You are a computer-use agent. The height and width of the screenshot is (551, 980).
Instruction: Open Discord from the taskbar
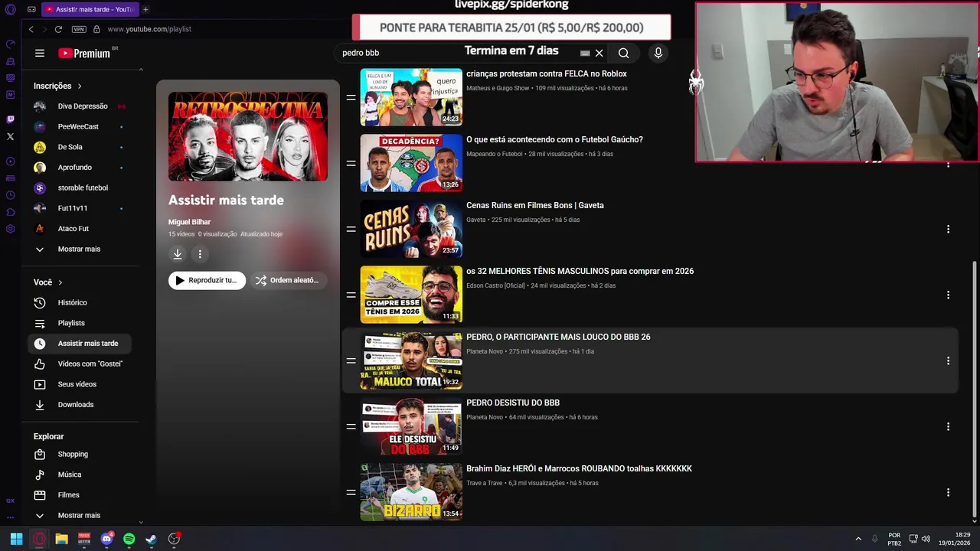tap(106, 539)
